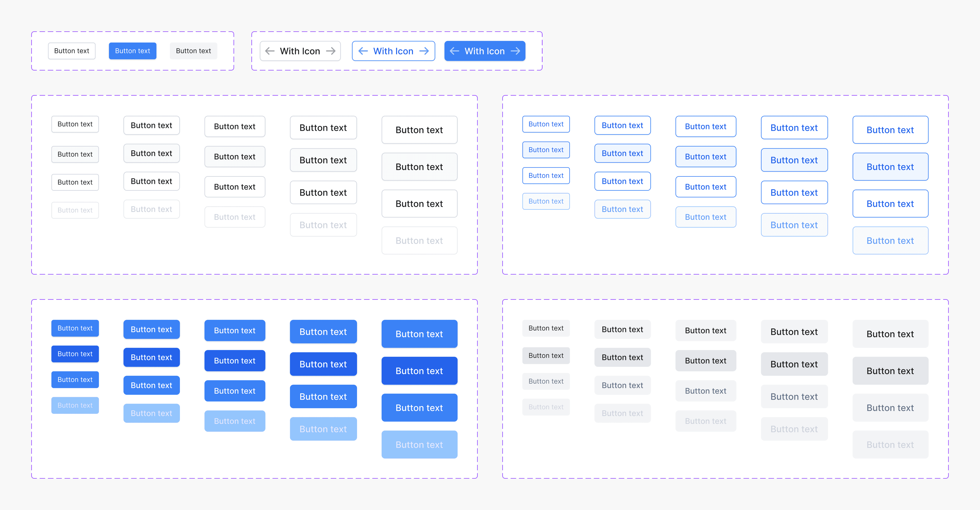The height and width of the screenshot is (510, 980).
Task: Click right arrow icon in solid blue With Icon button
Action: tap(516, 51)
